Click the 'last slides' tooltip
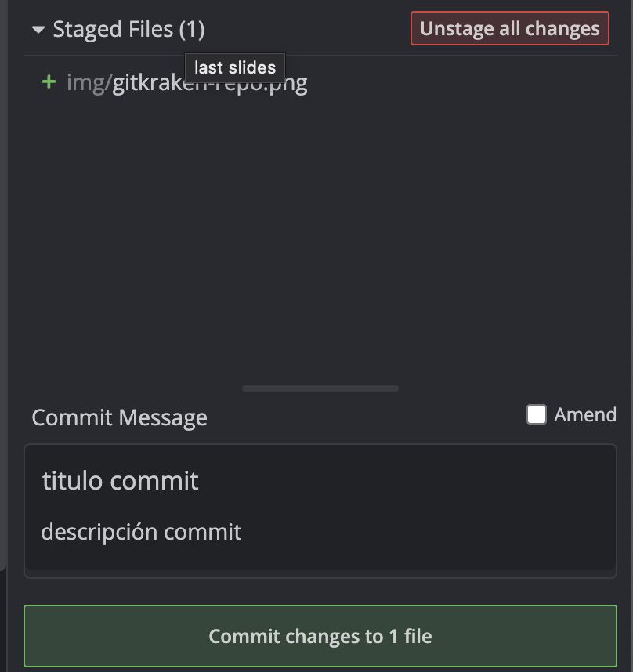The image size is (633, 672). click(x=235, y=67)
